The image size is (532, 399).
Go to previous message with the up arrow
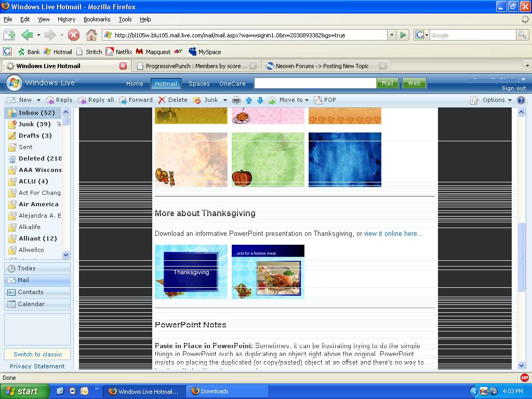pos(249,100)
